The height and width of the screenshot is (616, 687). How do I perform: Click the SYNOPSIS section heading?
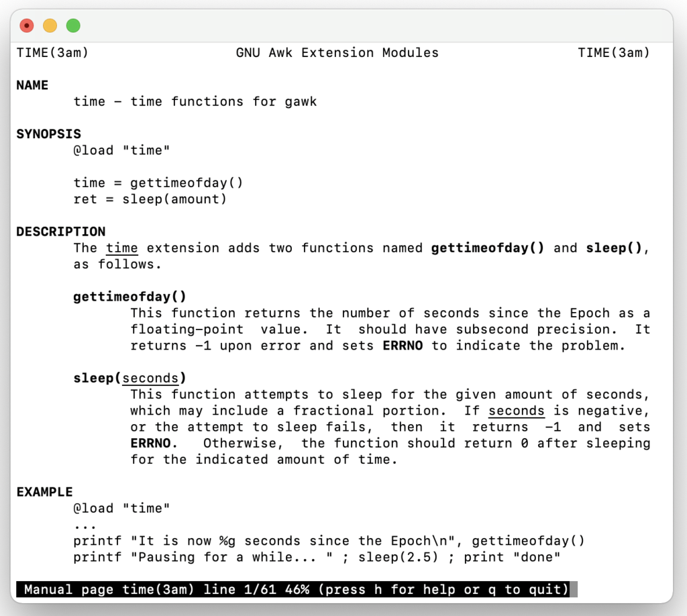(48, 134)
